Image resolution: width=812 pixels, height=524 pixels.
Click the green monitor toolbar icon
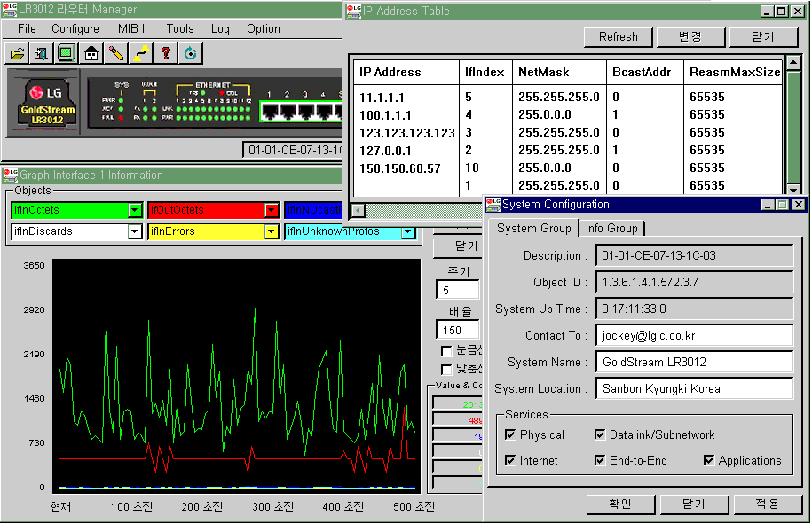pos(66,53)
